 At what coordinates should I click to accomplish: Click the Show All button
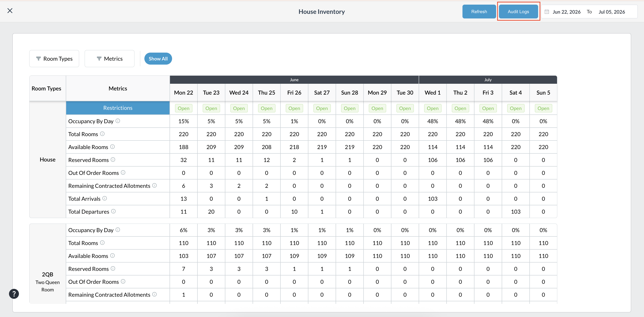tap(158, 59)
